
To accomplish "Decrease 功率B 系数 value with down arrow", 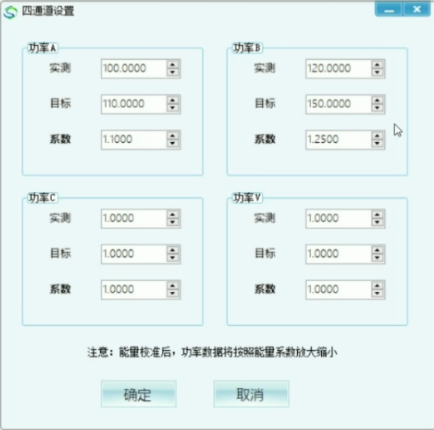I will coord(377,143).
